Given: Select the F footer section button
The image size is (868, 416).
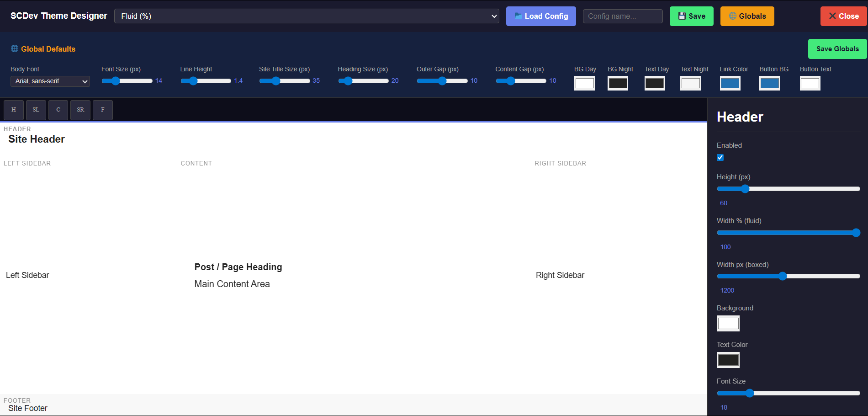Looking at the screenshot, I should click(103, 110).
